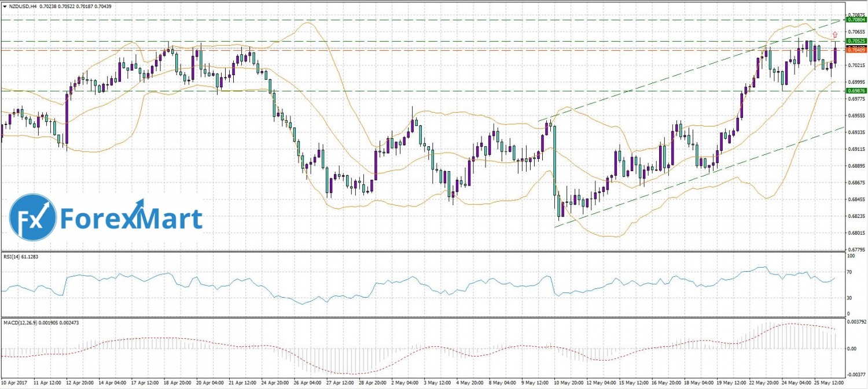Image resolution: width=868 pixels, height=389 pixels.
Task: Click the 0.70875 top price scale value
Action: coord(855,14)
